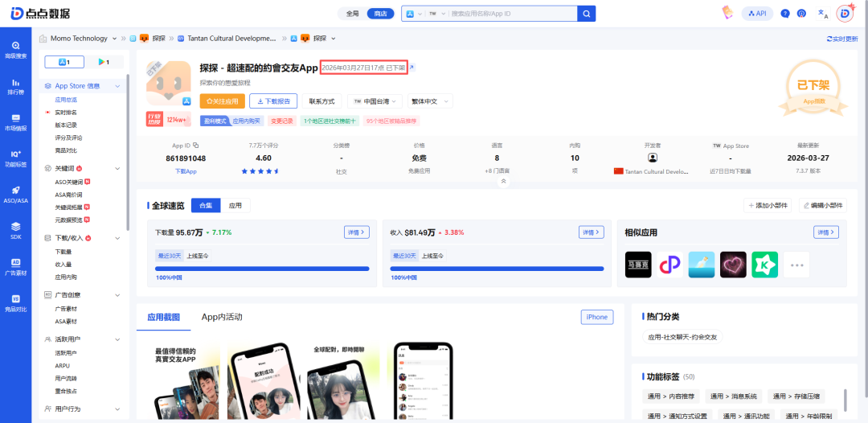Click the 点点数据 logo

40,14
